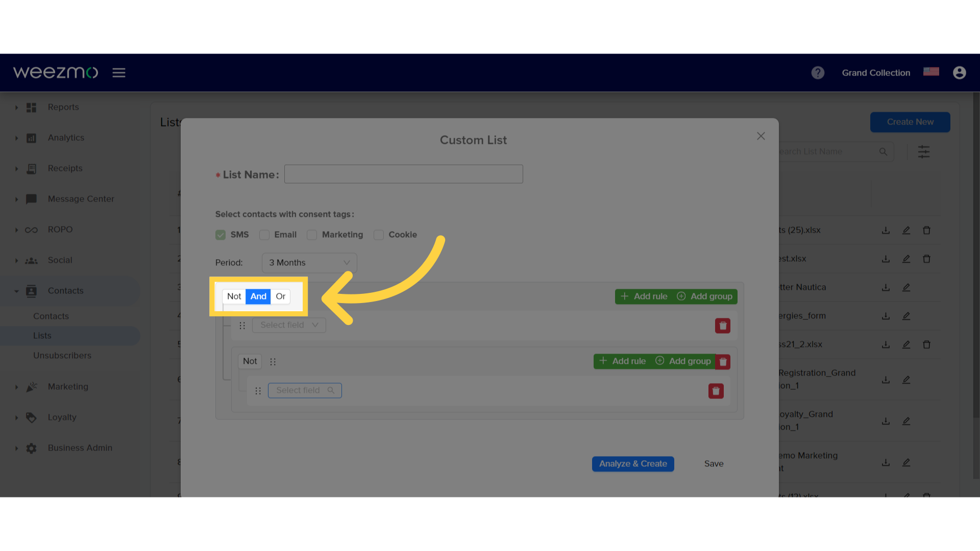Click the Help question mark icon

click(x=818, y=72)
